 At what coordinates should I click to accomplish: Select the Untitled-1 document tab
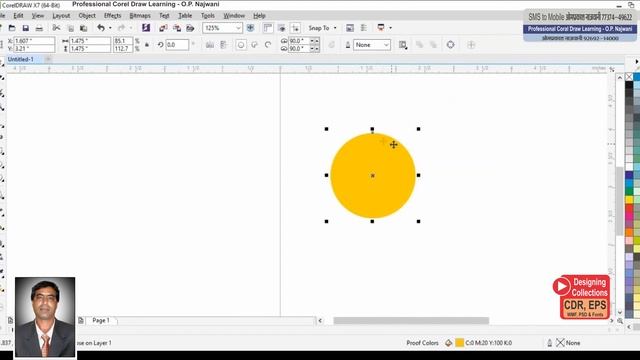point(21,59)
